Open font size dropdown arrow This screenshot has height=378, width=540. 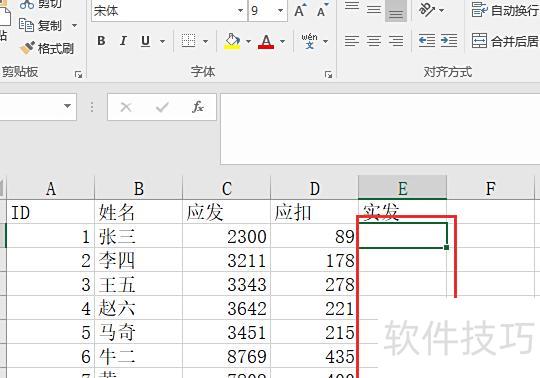pos(281,11)
